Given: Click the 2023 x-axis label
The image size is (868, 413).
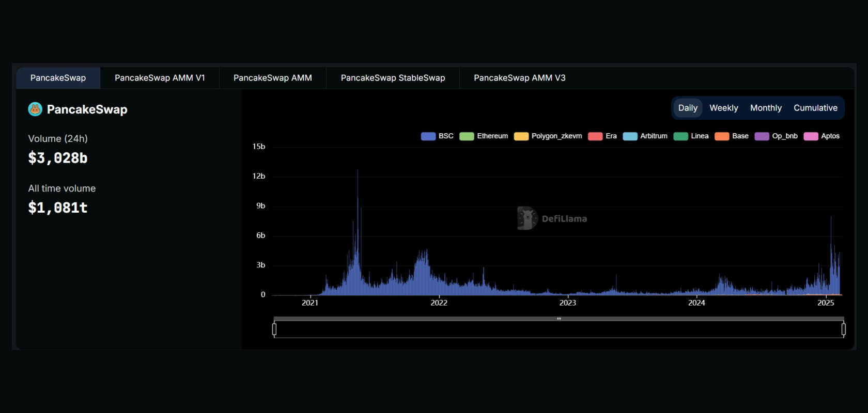Looking at the screenshot, I should 568,303.
